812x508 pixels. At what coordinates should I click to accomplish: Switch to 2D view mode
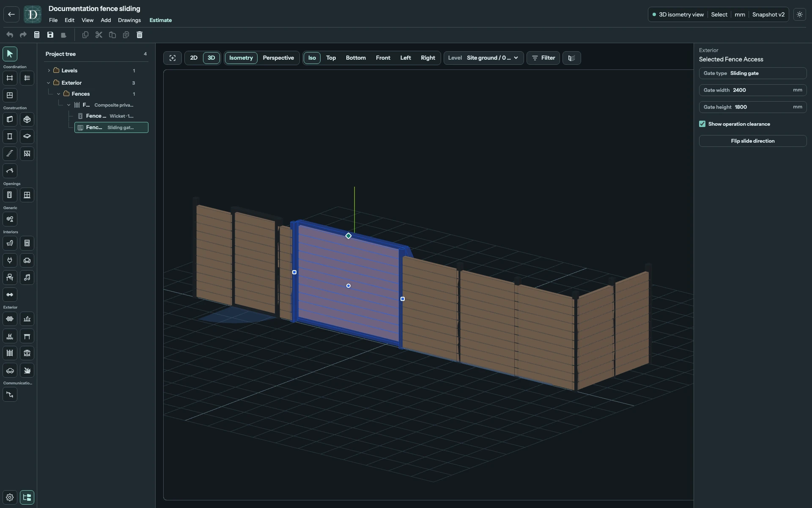coord(194,58)
